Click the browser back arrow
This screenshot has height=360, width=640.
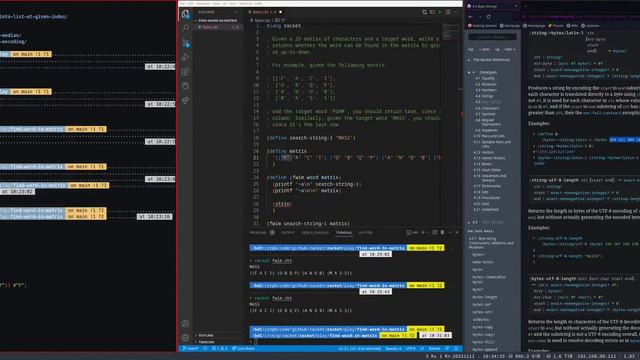(x=471, y=17)
